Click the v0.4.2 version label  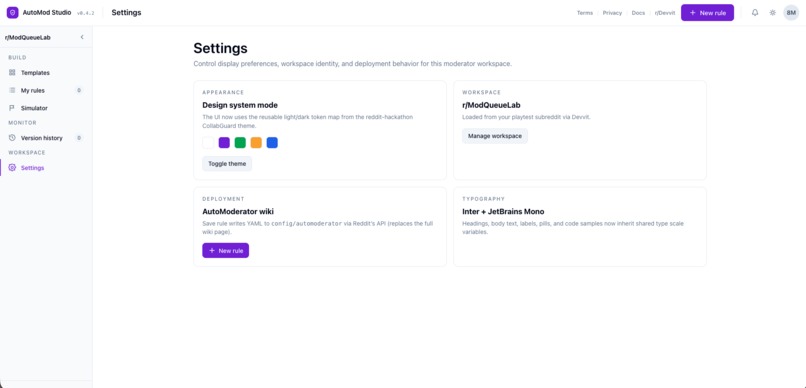85,13
